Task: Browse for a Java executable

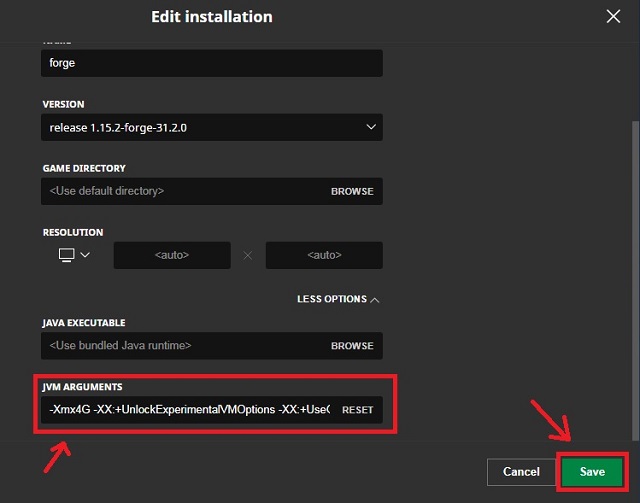Action: (x=352, y=346)
